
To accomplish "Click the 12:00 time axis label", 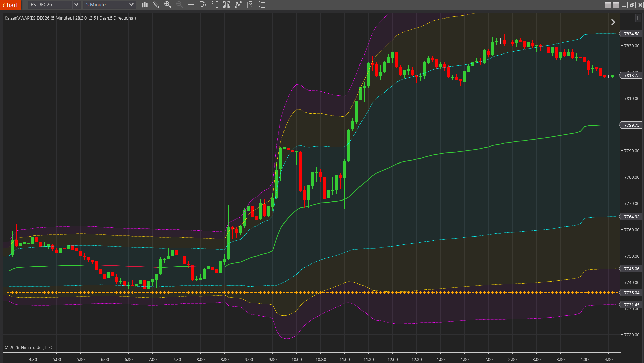I will coord(392,359).
